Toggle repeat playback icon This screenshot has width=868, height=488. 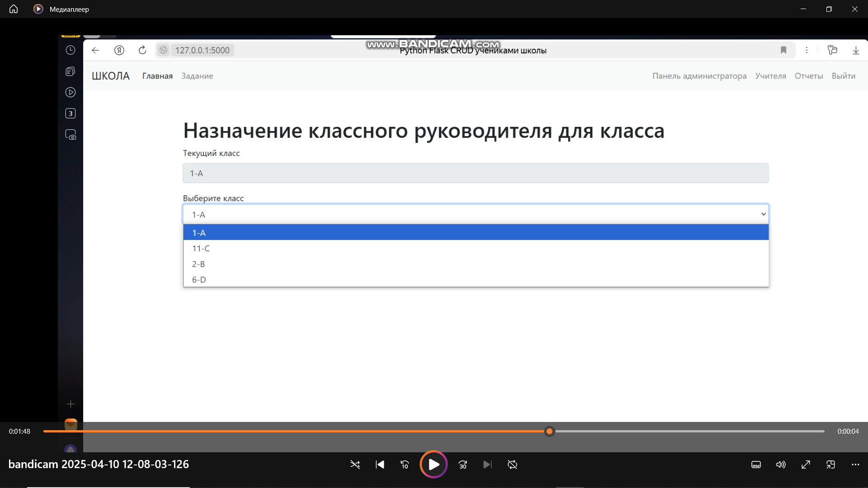(x=512, y=465)
